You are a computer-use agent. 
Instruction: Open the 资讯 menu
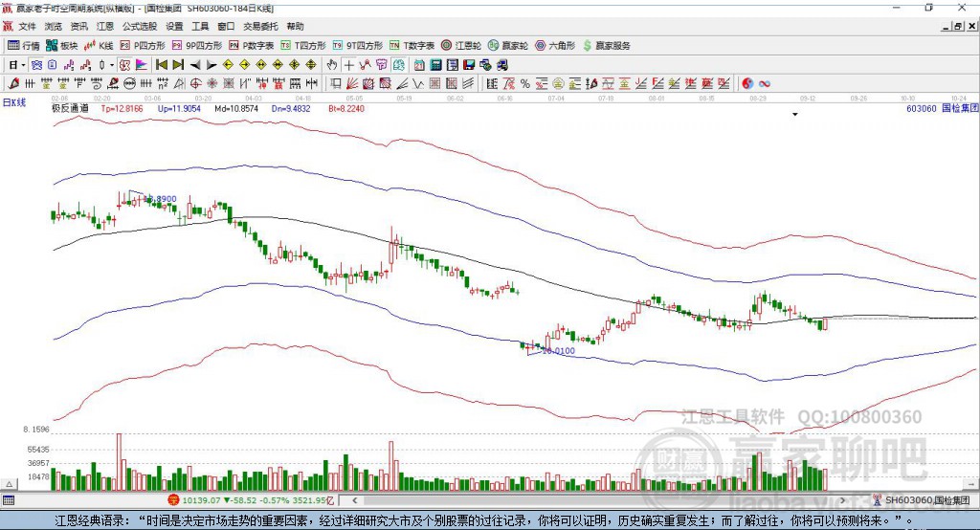coord(78,26)
